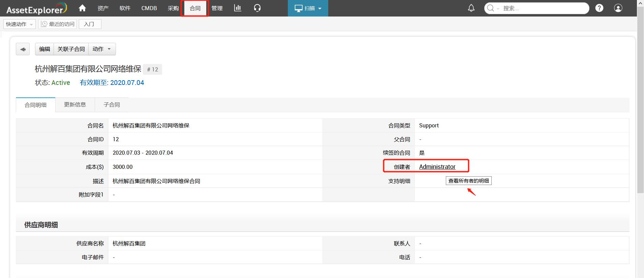Open the notifications bell
This screenshot has height=278, width=644.
[x=471, y=8]
